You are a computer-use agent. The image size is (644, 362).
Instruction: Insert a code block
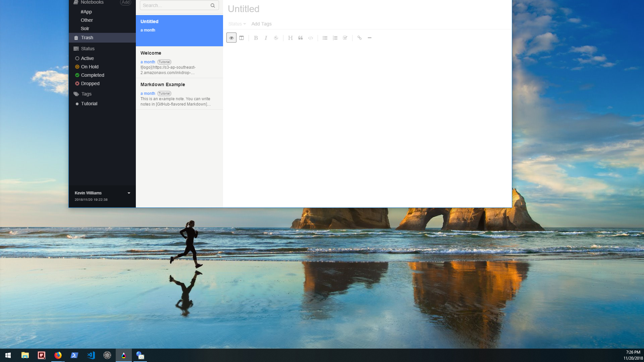tap(311, 38)
